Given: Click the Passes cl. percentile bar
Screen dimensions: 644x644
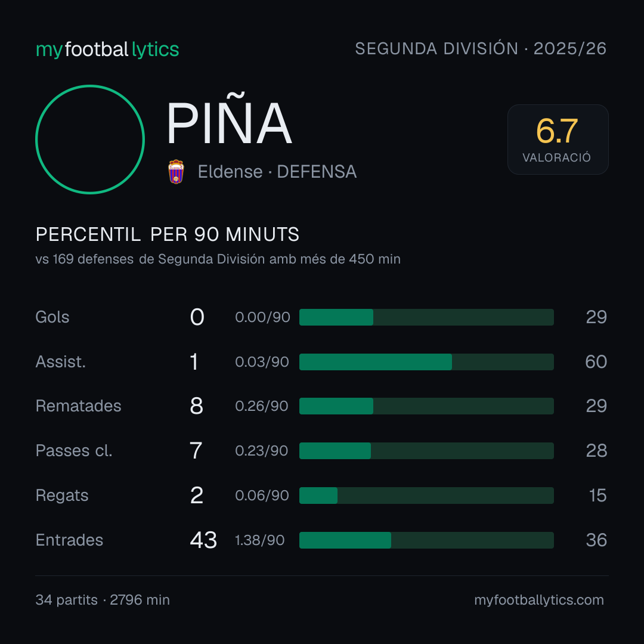Looking at the screenshot, I should [x=426, y=451].
